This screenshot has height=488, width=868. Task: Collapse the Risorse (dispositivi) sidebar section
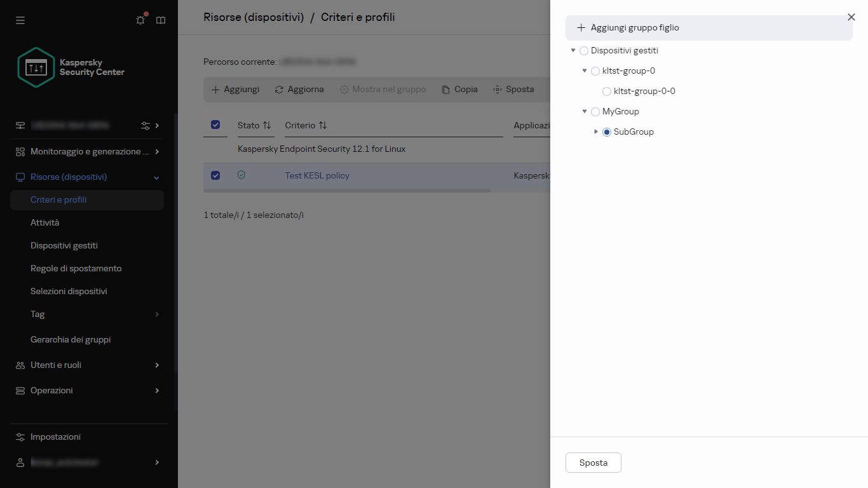coord(156,177)
